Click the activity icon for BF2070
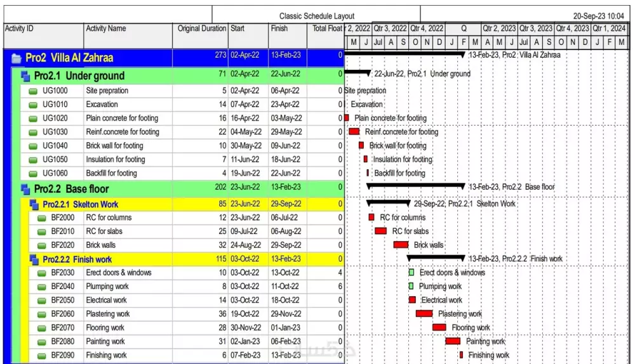Image resolution: width=635 pixels, height=364 pixels. point(41,328)
